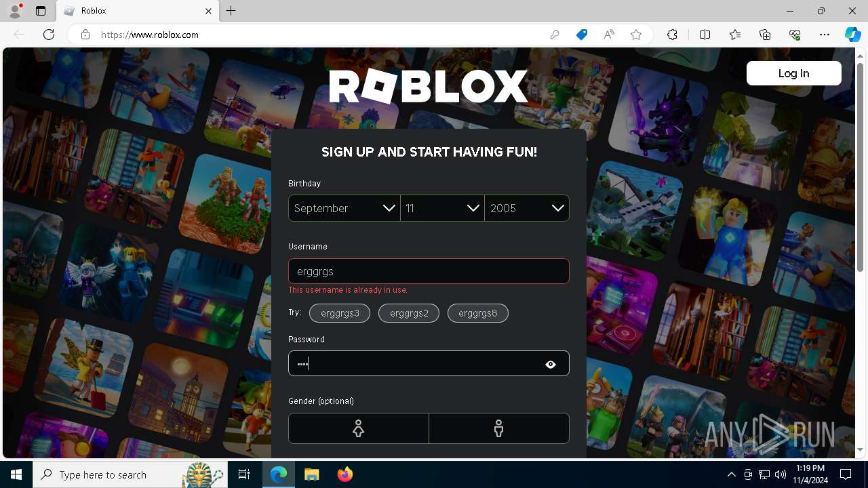Expand the birthday year dropdown showing 2005
Image resolution: width=868 pixels, height=488 pixels.
(527, 208)
